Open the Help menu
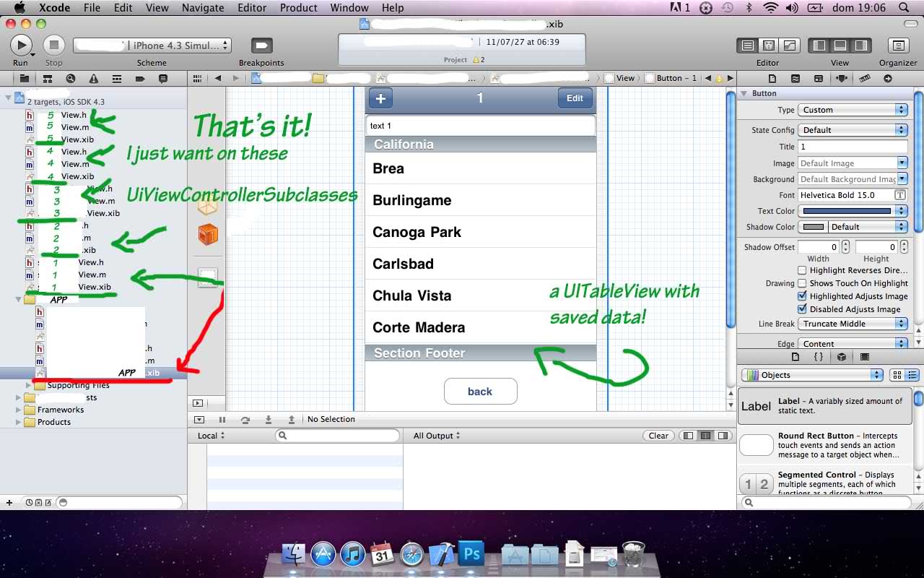Screen dimensions: 924x578 click(x=393, y=8)
